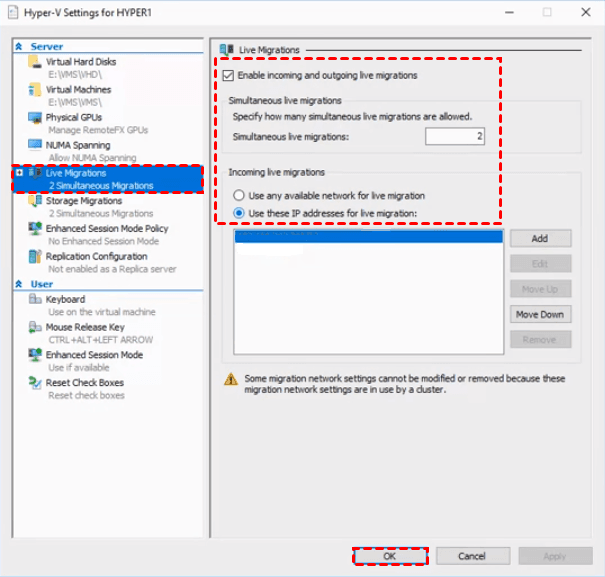The width and height of the screenshot is (605, 577).
Task: Open NUMA Spanning setting
Action: tap(78, 145)
